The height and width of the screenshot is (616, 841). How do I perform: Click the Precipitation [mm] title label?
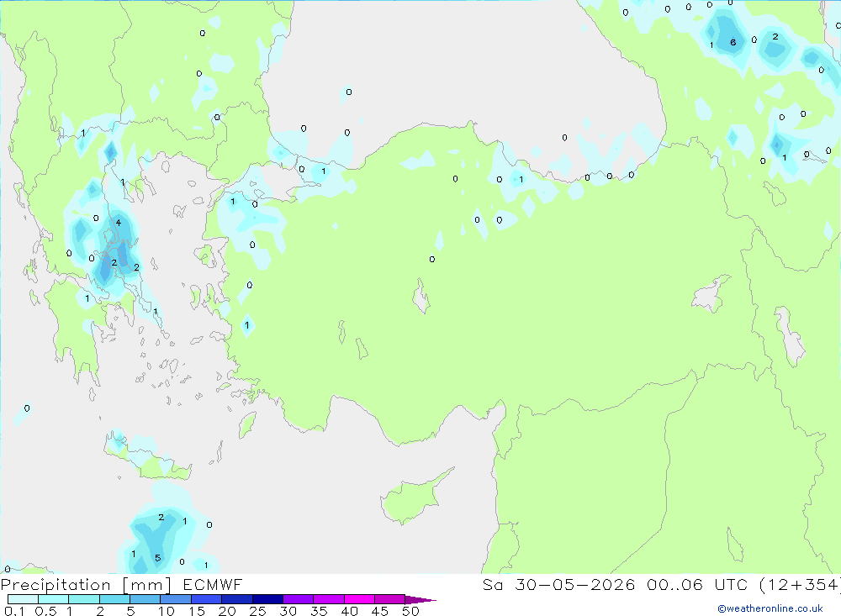click(x=86, y=584)
